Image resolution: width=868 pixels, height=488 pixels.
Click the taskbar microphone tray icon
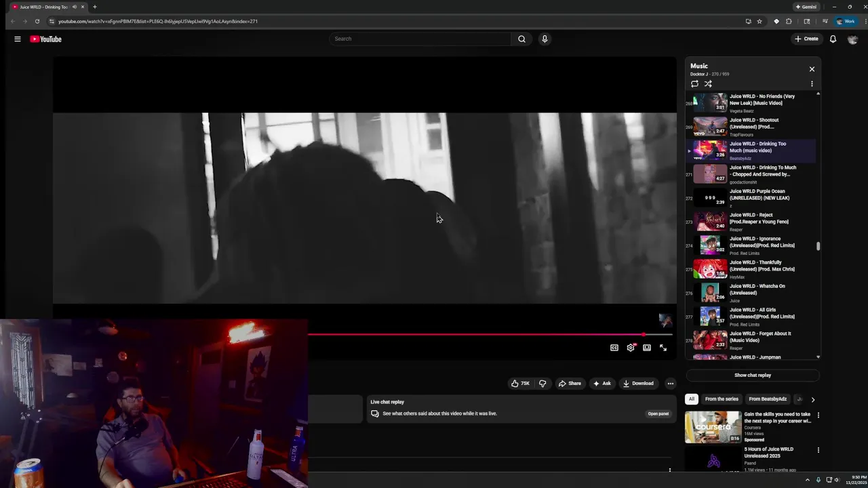(818, 480)
